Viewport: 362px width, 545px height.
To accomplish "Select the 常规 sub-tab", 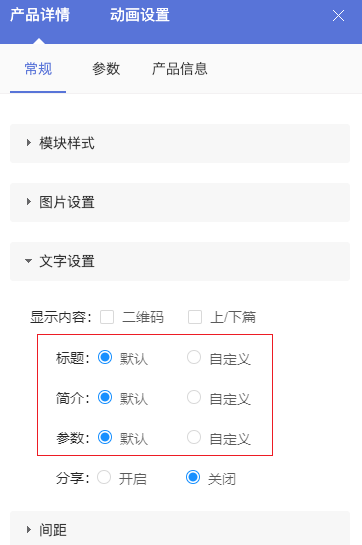I will click(38, 69).
